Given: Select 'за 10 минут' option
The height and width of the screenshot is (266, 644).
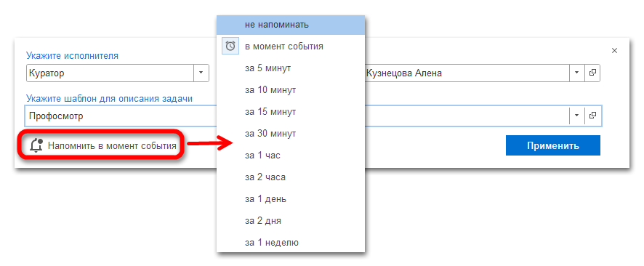Looking at the screenshot, I should [x=290, y=90].
